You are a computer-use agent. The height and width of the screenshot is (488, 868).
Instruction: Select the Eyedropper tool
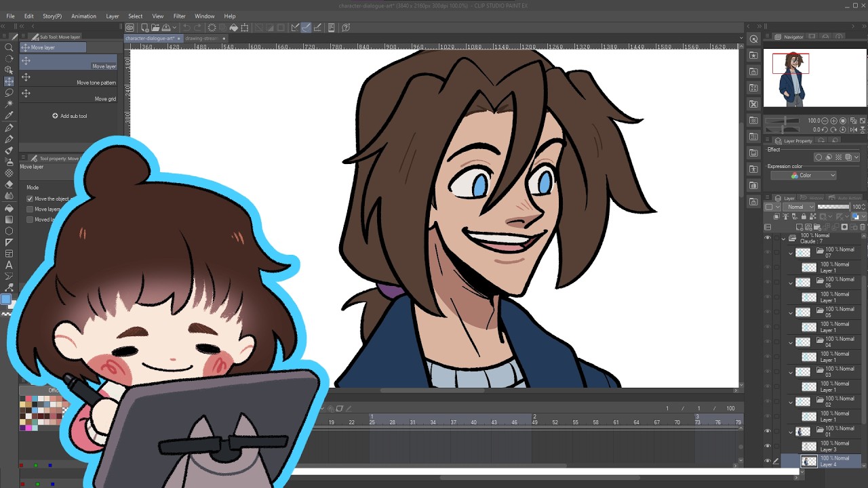(x=9, y=115)
